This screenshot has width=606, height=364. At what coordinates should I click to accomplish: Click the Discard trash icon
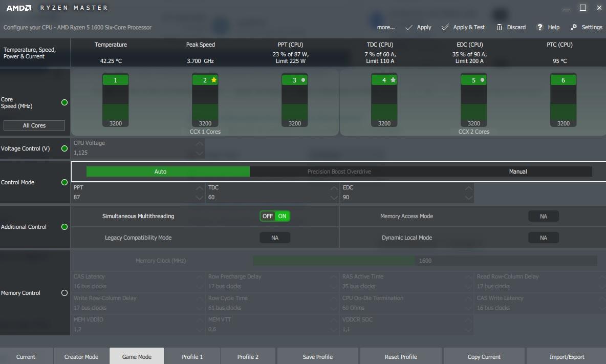point(500,28)
